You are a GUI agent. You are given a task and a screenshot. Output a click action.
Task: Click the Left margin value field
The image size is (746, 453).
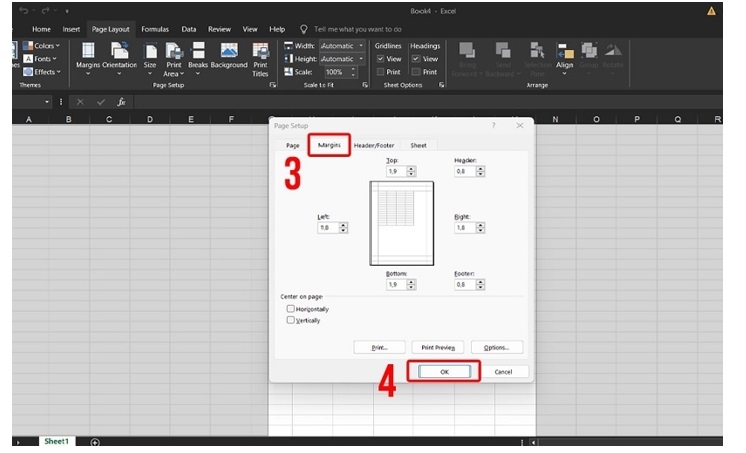[327, 228]
